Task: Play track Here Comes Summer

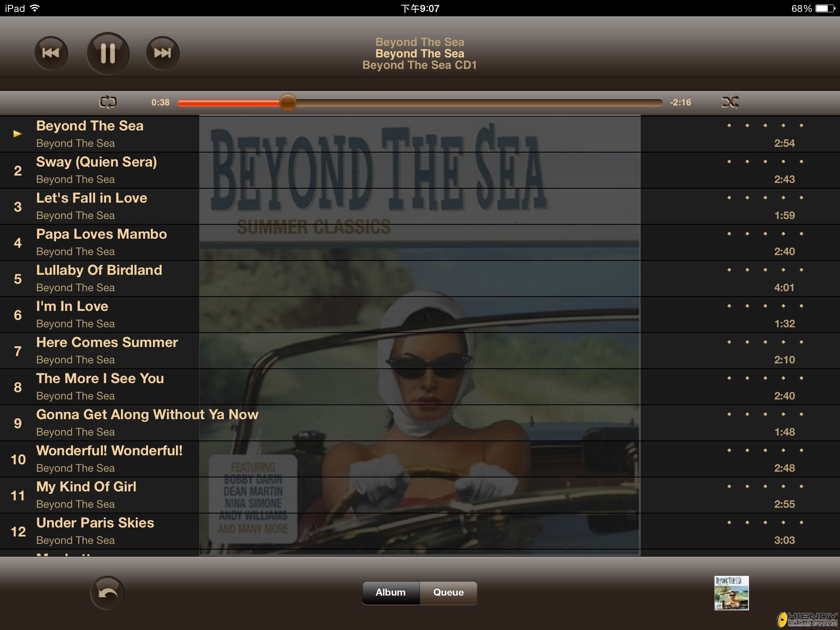Action: [420, 351]
